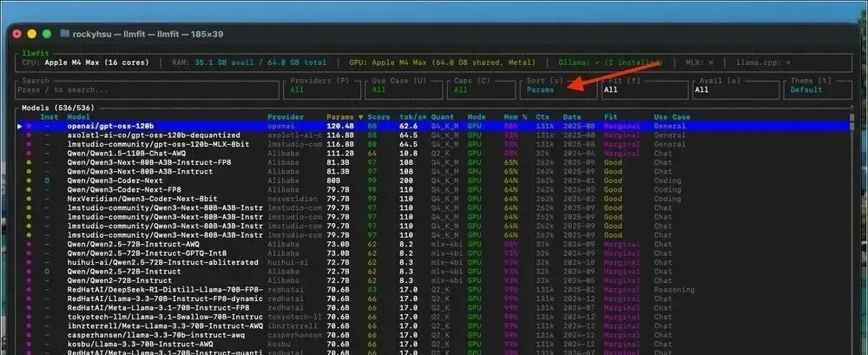The image size is (868, 355).
Task: Click the 120.4B params value
Action: click(340, 126)
